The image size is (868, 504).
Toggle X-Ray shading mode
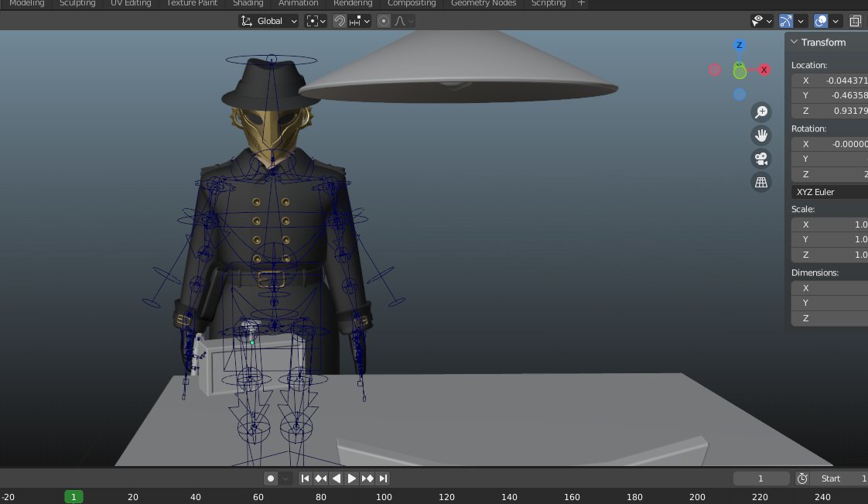[854, 21]
